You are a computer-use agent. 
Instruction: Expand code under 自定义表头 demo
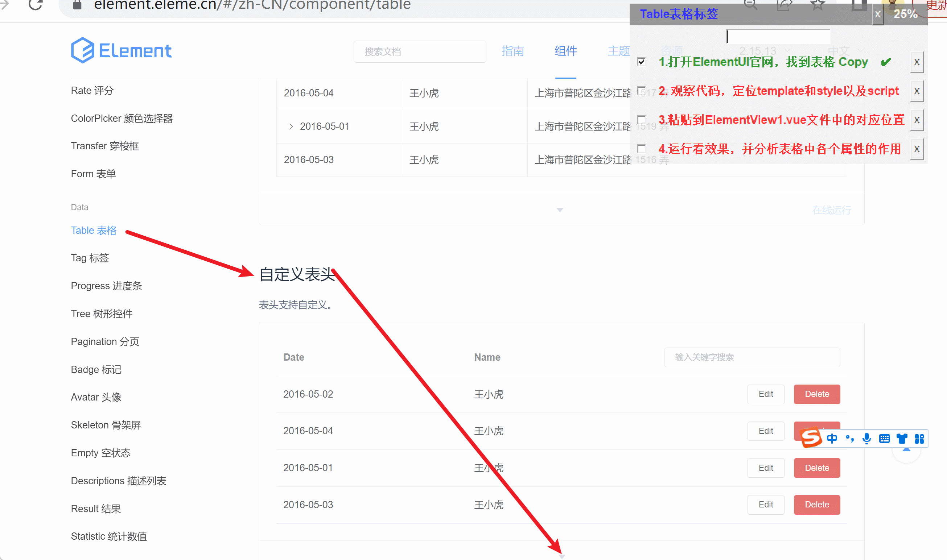(x=562, y=557)
